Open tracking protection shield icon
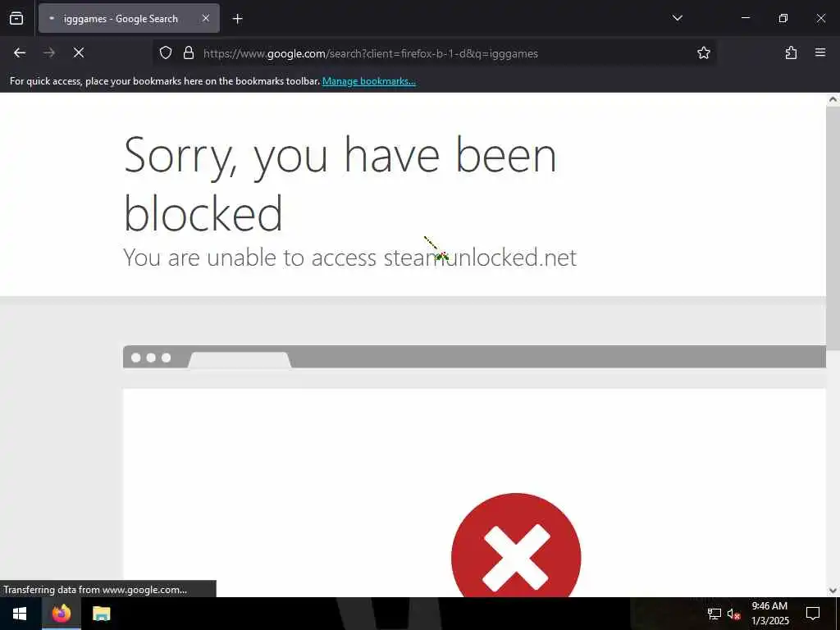Screen dimensions: 840x630 [166, 53]
